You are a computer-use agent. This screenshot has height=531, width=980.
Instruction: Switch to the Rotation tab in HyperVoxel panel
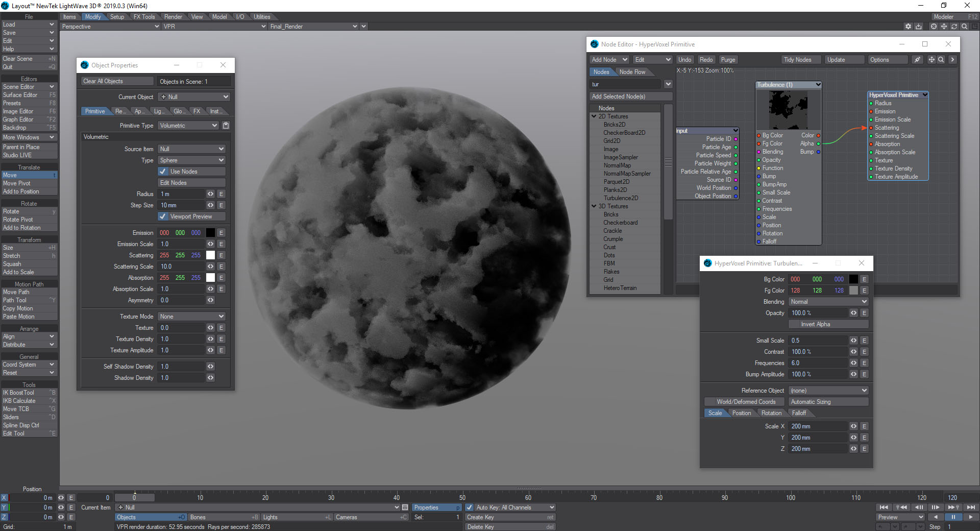tap(771, 413)
